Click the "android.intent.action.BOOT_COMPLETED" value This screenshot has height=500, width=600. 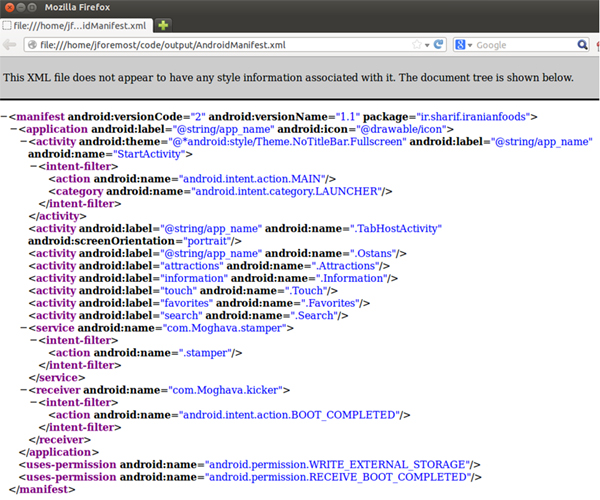pos(289,415)
